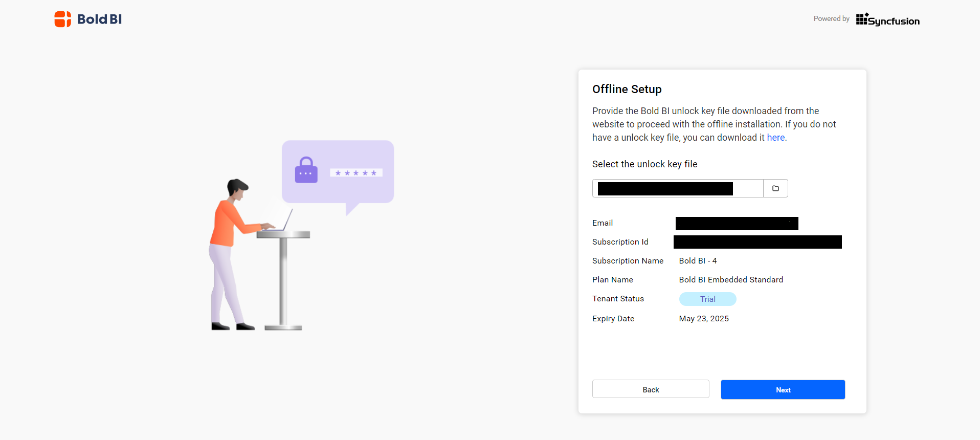The image size is (980, 440).
Task: Browse for unlock key file folder icon
Action: 775,188
